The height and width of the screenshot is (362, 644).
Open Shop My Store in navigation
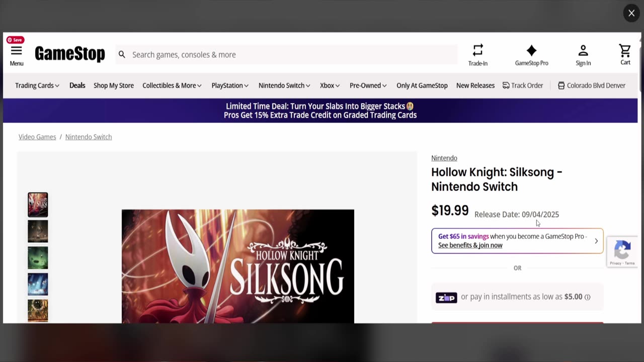(114, 85)
